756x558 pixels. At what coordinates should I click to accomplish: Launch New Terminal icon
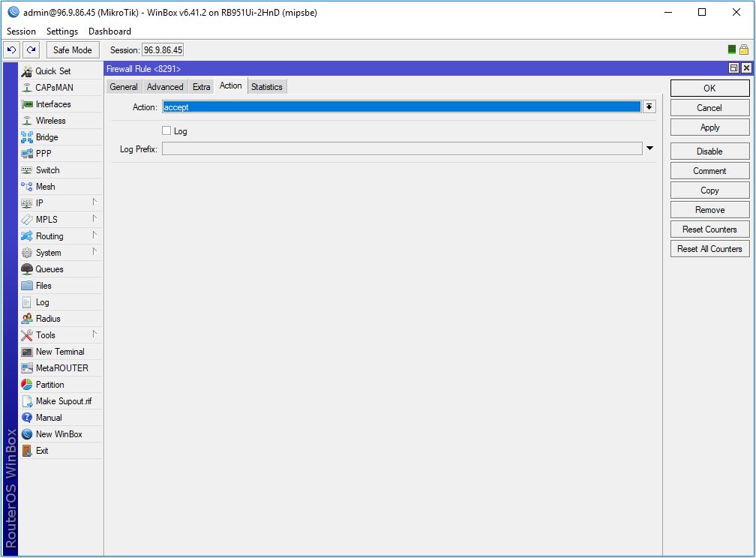pyautogui.click(x=27, y=352)
